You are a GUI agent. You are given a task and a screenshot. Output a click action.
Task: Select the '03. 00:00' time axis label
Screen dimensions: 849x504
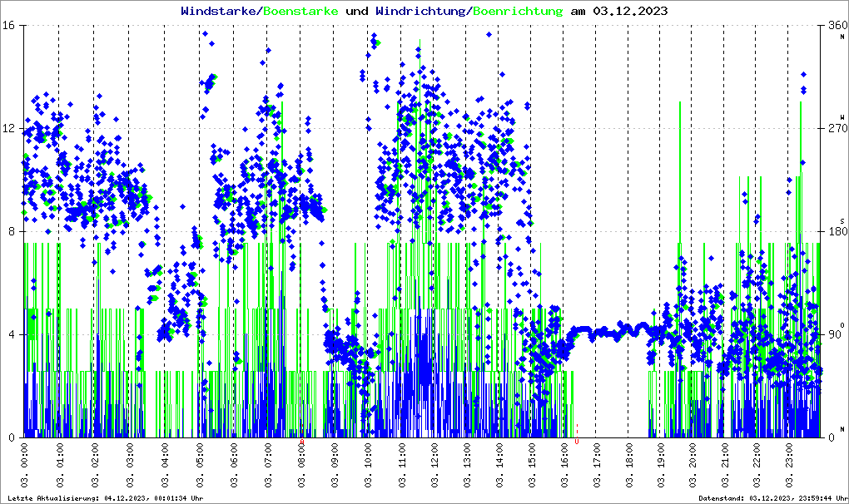pyautogui.click(x=25, y=467)
